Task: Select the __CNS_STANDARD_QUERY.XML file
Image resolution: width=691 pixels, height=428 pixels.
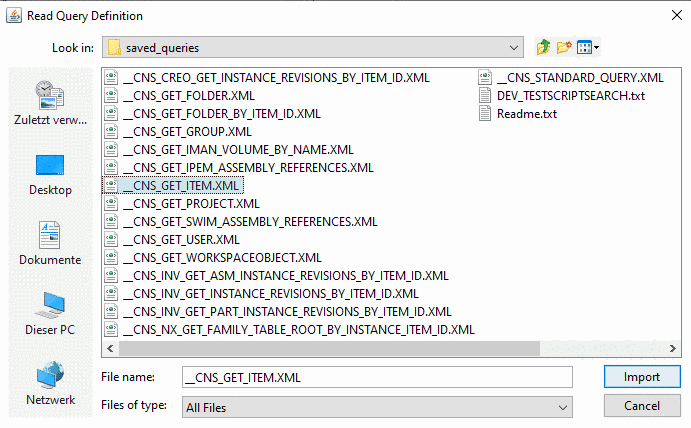Action: pyautogui.click(x=579, y=77)
